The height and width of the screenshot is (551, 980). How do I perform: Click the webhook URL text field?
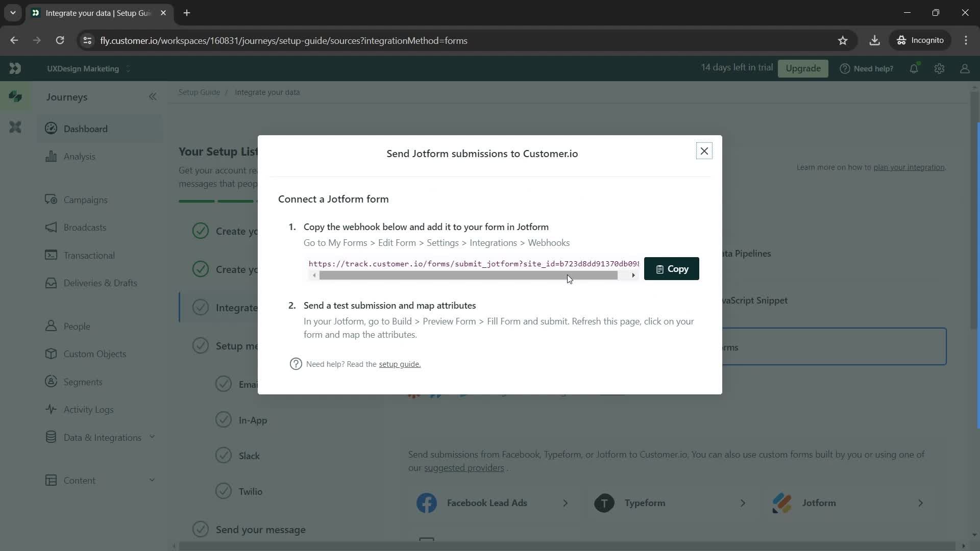coord(474,264)
